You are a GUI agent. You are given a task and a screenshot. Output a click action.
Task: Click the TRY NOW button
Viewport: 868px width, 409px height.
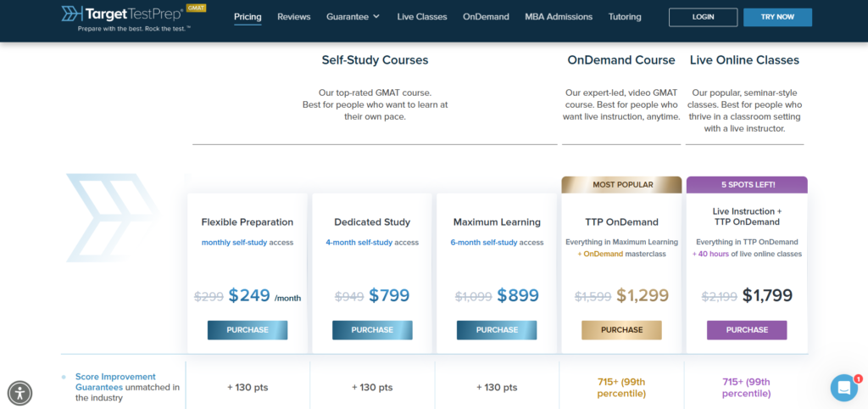[x=777, y=17]
